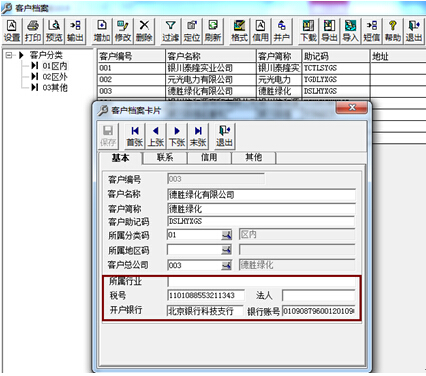Select the 客户分类 tree node
The image size is (426, 376).
pyautogui.click(x=46, y=55)
